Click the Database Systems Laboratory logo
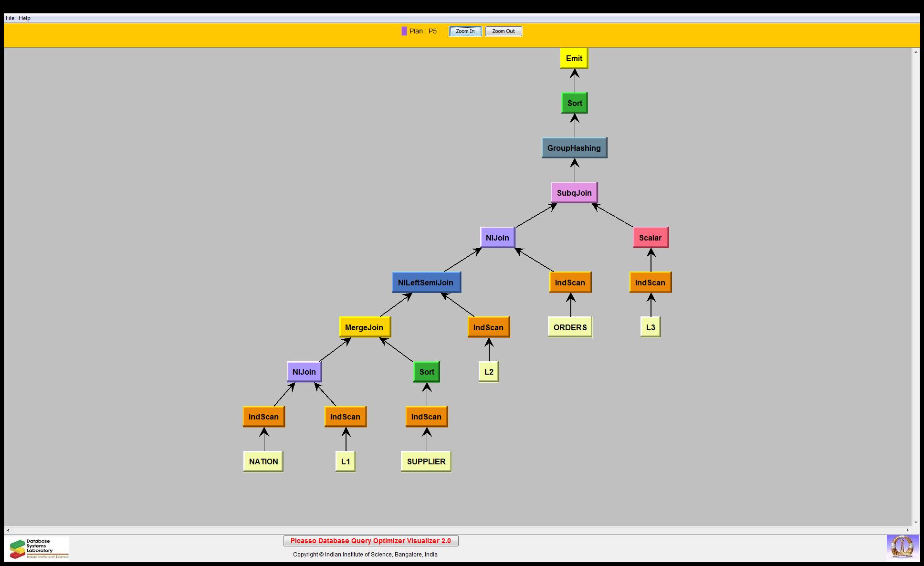 point(37,549)
